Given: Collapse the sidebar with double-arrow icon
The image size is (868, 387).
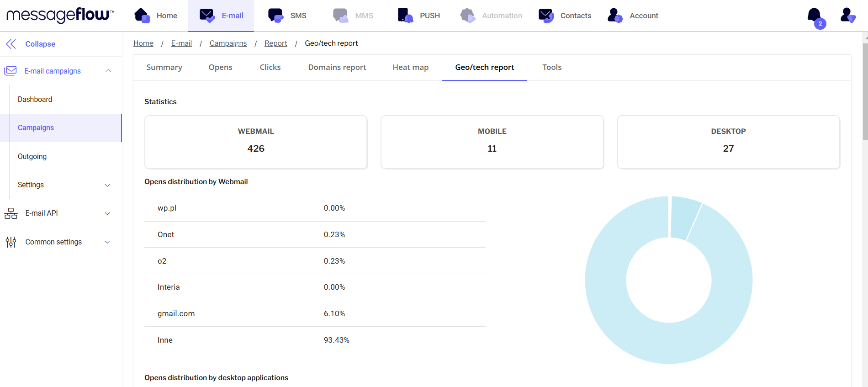Looking at the screenshot, I should (11, 44).
